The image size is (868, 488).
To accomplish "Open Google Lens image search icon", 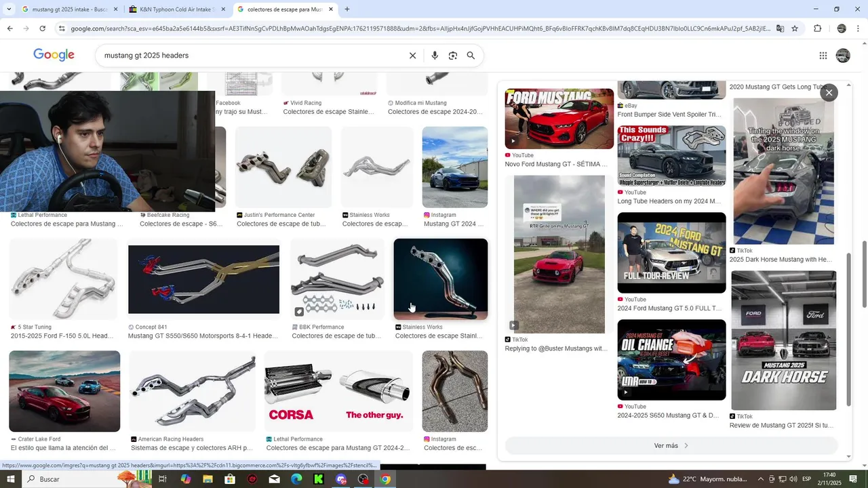I will click(453, 56).
